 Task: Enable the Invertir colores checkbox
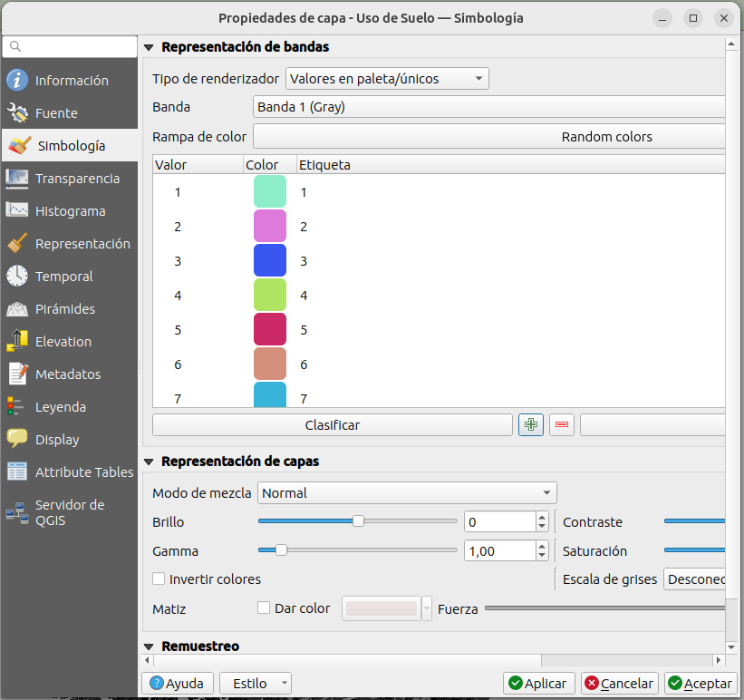point(159,578)
